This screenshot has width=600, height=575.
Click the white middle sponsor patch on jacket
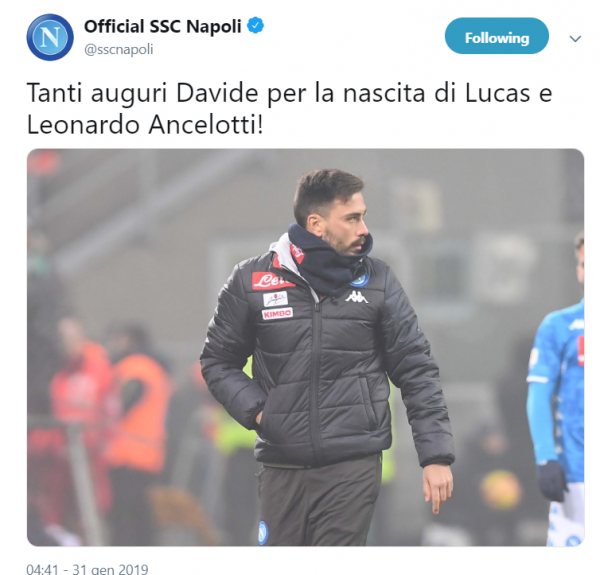(275, 299)
